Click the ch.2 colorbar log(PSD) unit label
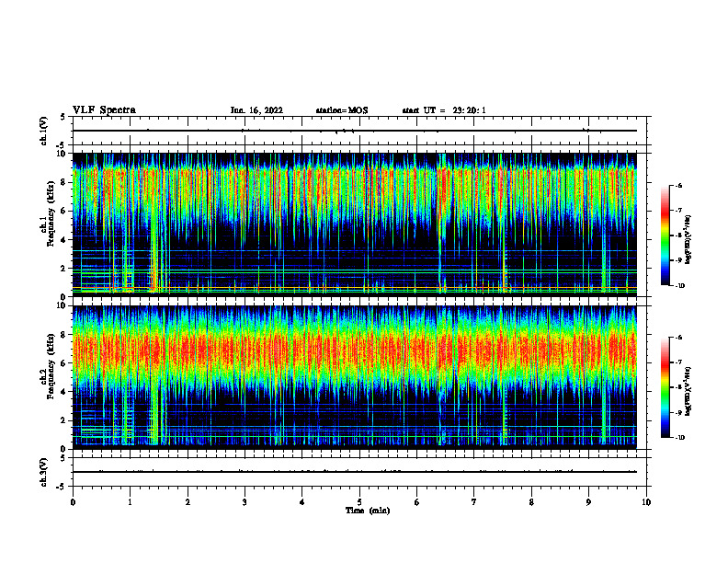Image resolution: width=728 pixels, height=563 pixels. (688, 391)
